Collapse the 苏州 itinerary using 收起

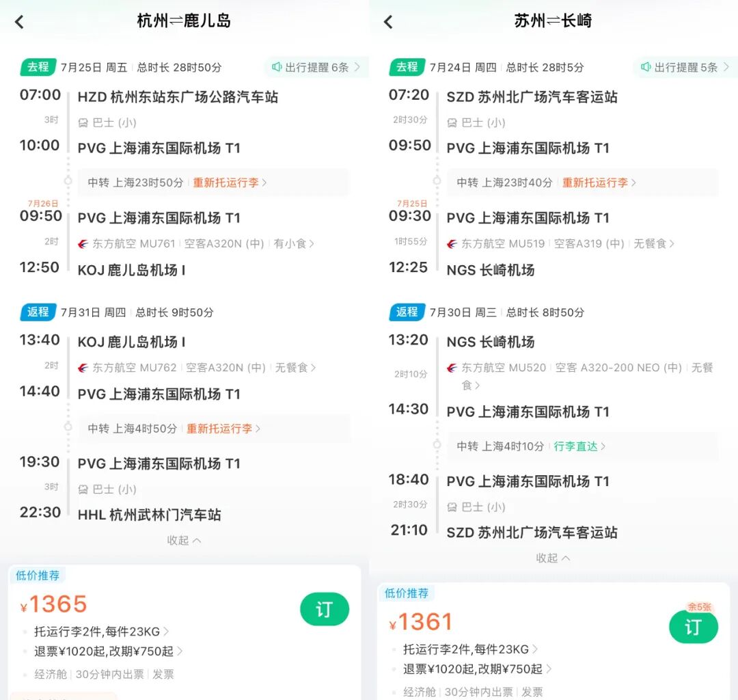(553, 558)
